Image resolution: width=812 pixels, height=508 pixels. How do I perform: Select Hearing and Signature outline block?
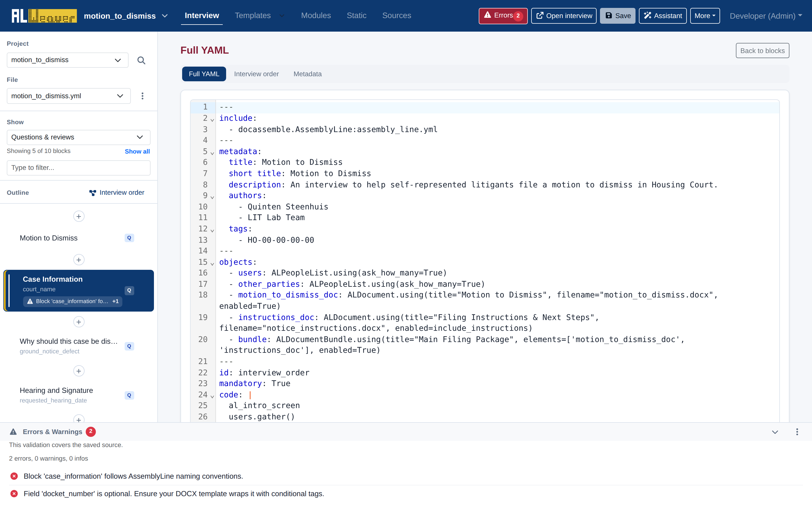[x=78, y=395]
